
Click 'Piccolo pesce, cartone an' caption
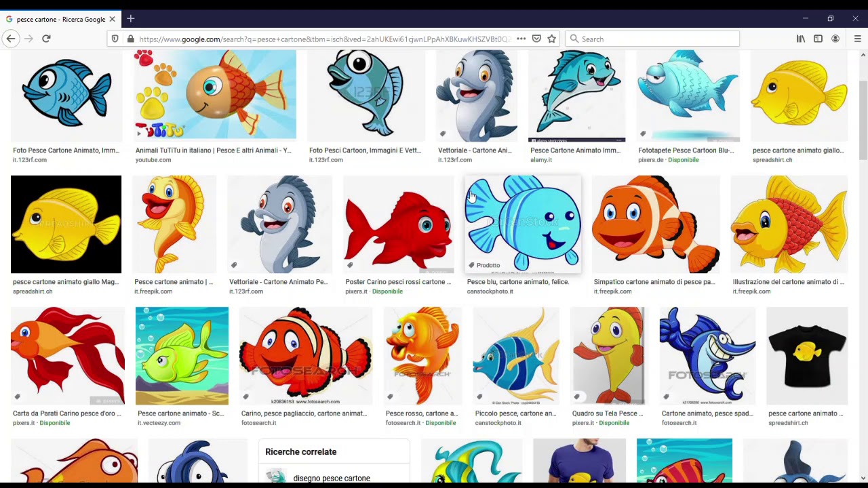pyautogui.click(x=515, y=413)
